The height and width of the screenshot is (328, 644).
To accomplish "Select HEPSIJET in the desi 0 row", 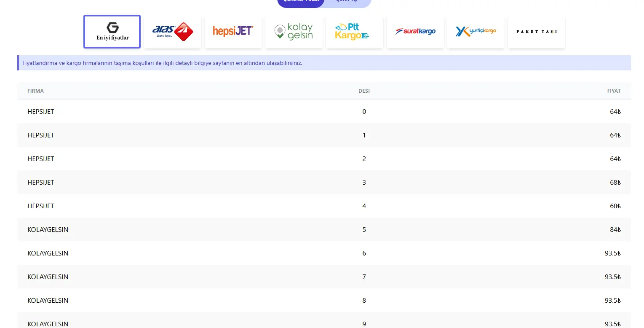I will point(41,112).
